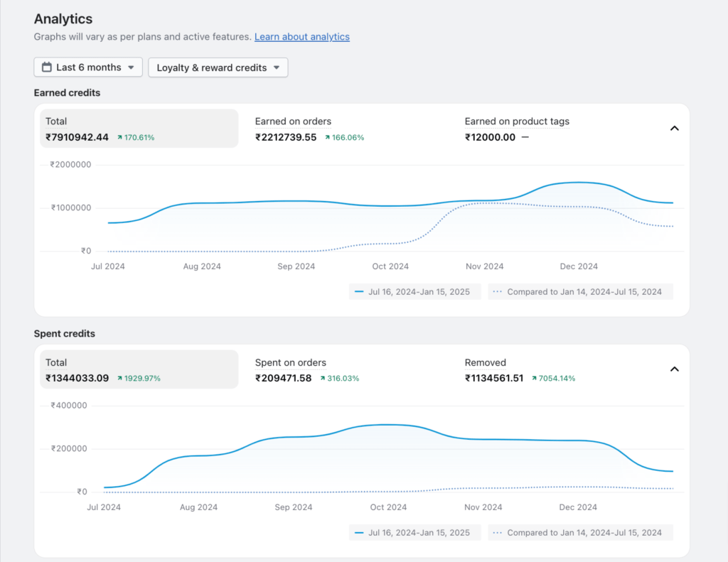Viewport: 728px width, 562px height.
Task: Select the Spent credits Total metric tab
Action: [139, 369]
